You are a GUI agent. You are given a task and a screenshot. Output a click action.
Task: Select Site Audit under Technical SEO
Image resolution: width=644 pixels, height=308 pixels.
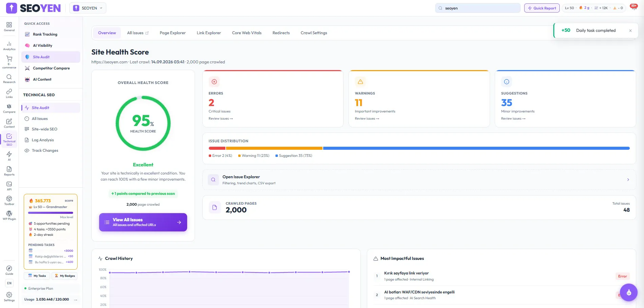point(51,108)
